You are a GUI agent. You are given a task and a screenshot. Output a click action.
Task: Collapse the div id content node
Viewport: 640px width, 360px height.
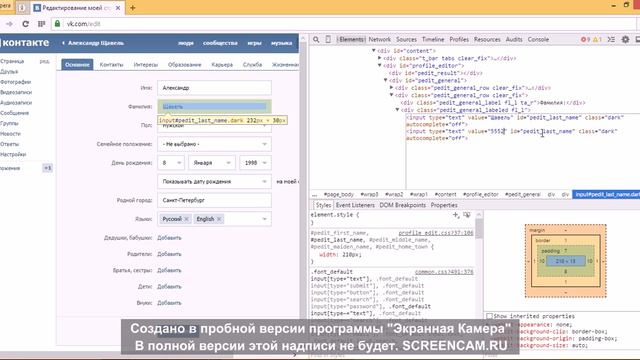373,51
